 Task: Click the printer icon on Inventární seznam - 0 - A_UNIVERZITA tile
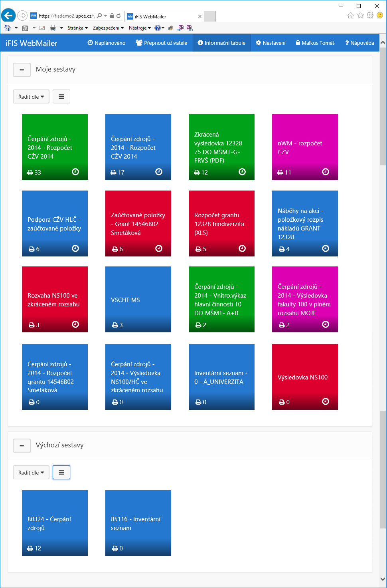point(198,402)
